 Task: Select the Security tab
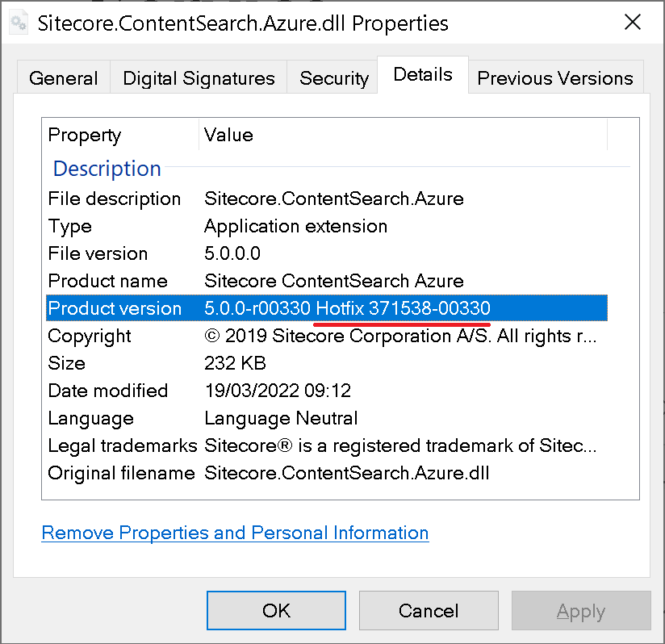tap(333, 77)
